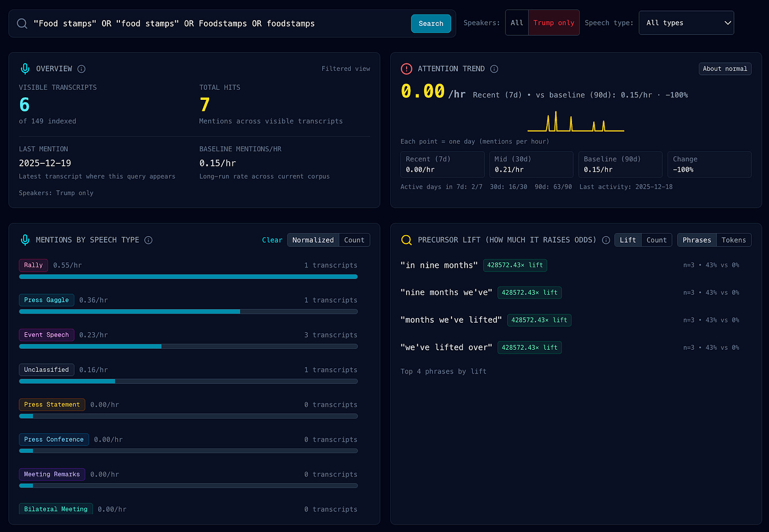Screen dimensions: 769x532
Task: Select Lift mode in Precursor panel
Action: 628,240
